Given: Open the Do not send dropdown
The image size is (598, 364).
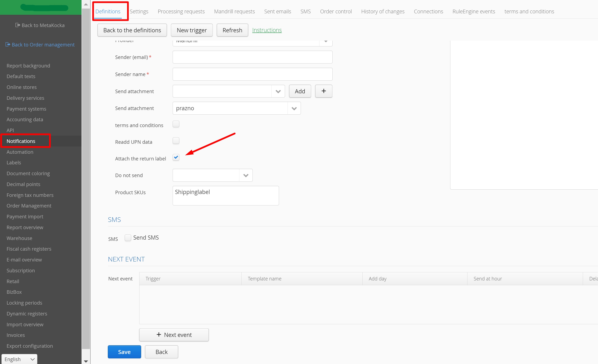Looking at the screenshot, I should (246, 175).
